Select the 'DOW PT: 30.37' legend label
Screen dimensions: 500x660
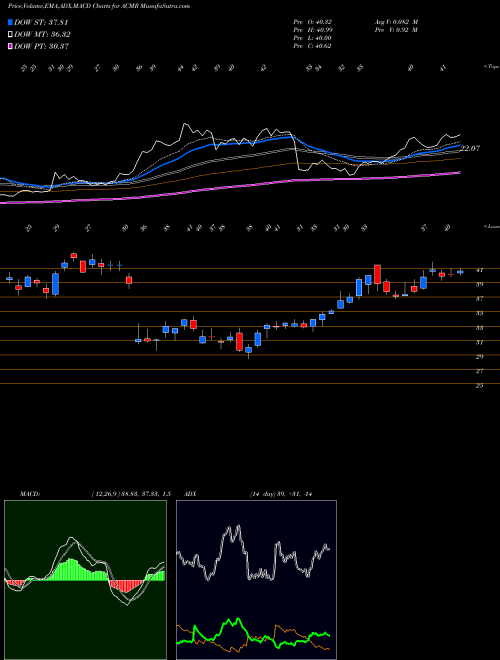pos(41,46)
